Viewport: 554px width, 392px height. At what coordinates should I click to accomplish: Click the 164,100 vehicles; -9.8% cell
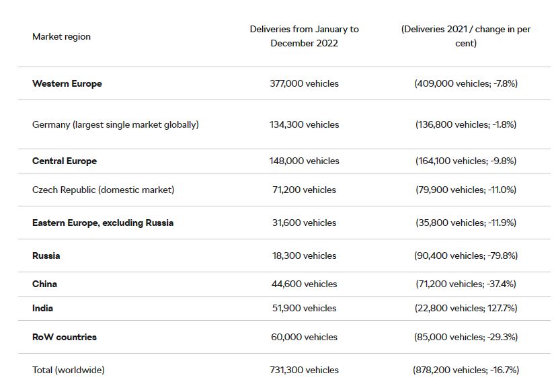point(466,161)
